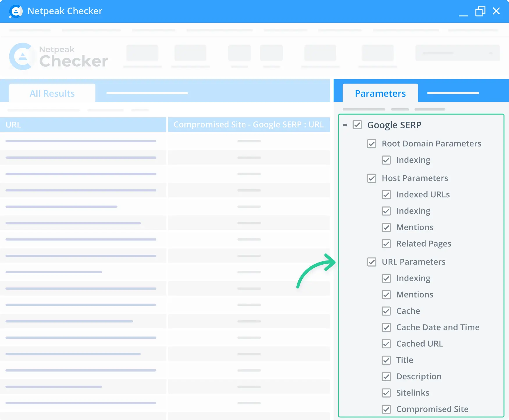This screenshot has height=420, width=509.
Task: Toggle the URL Parameters checkbox
Action: [x=372, y=262]
